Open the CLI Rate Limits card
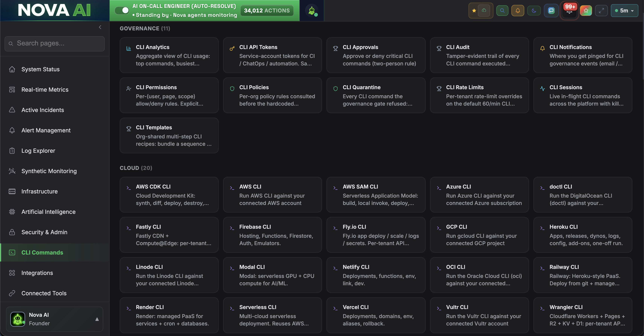644x336 pixels. click(x=479, y=95)
